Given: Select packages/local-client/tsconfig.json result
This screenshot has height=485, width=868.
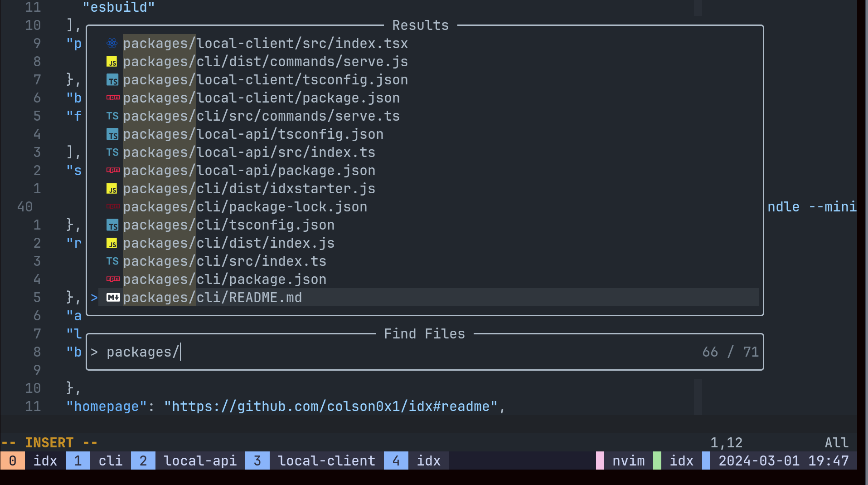Looking at the screenshot, I should 265,80.
